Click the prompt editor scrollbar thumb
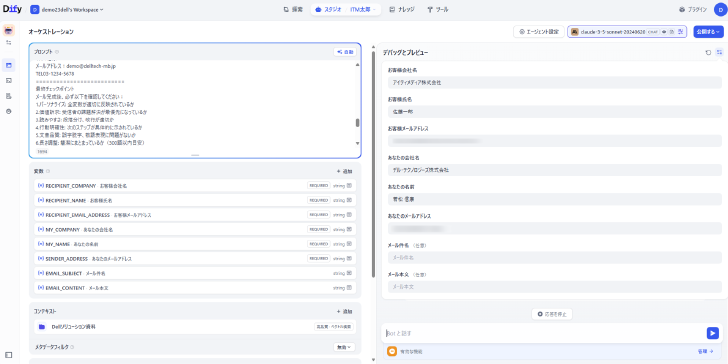 tap(357, 123)
